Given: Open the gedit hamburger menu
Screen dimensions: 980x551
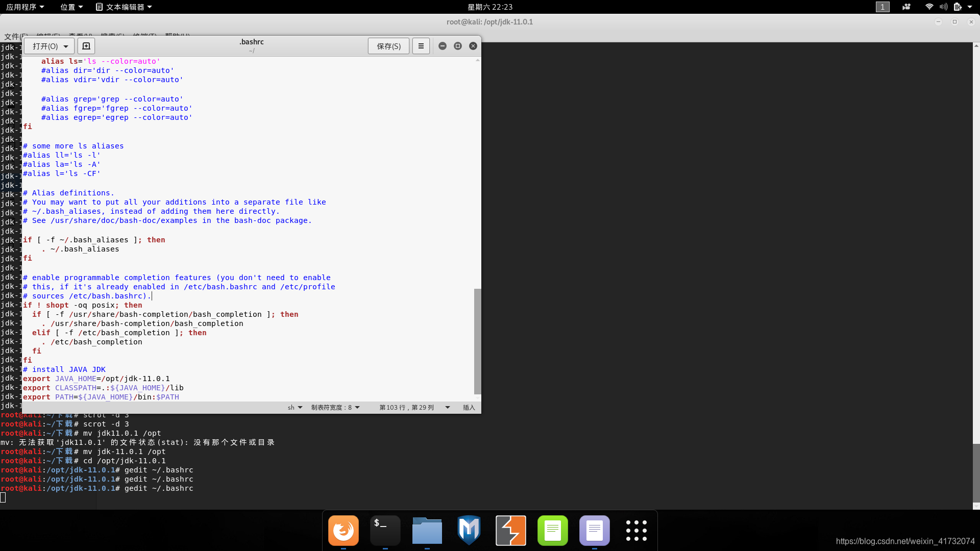Looking at the screenshot, I should pos(421,45).
